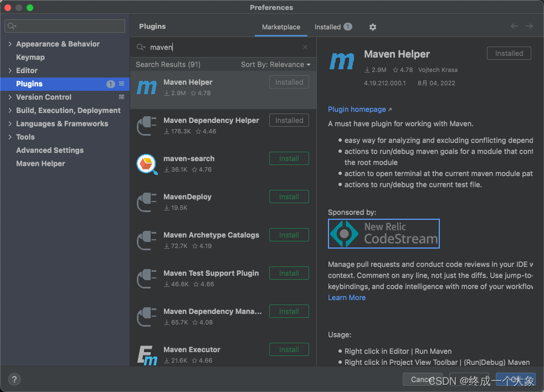
Task: Select the Maven Helper plugin icon in the results list
Action: [147, 87]
